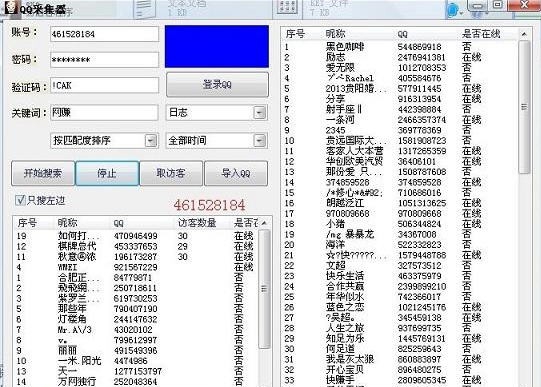Screen dimensions: 541x387
Task: Sort left table by 昵称 header
Action: click(x=68, y=223)
